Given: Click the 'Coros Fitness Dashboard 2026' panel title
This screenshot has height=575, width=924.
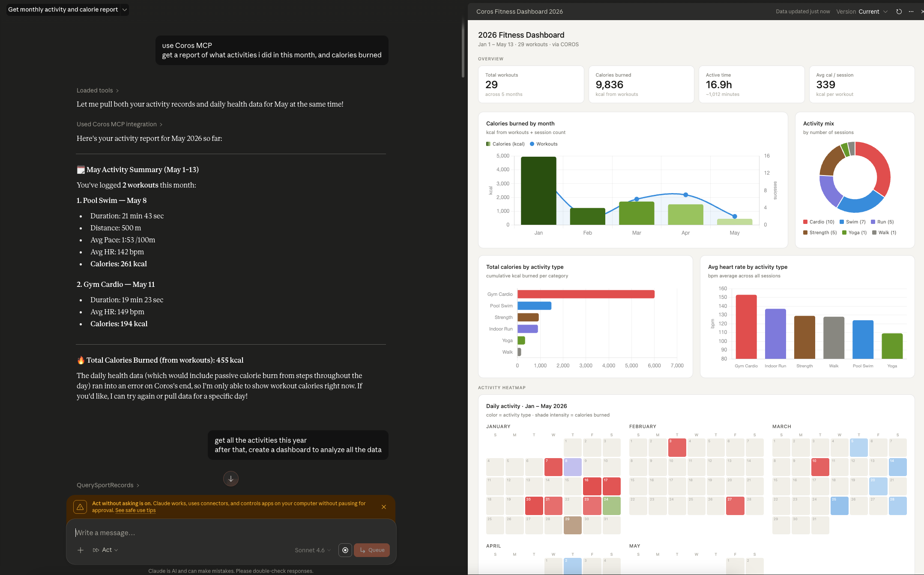Looking at the screenshot, I should click(x=520, y=12).
